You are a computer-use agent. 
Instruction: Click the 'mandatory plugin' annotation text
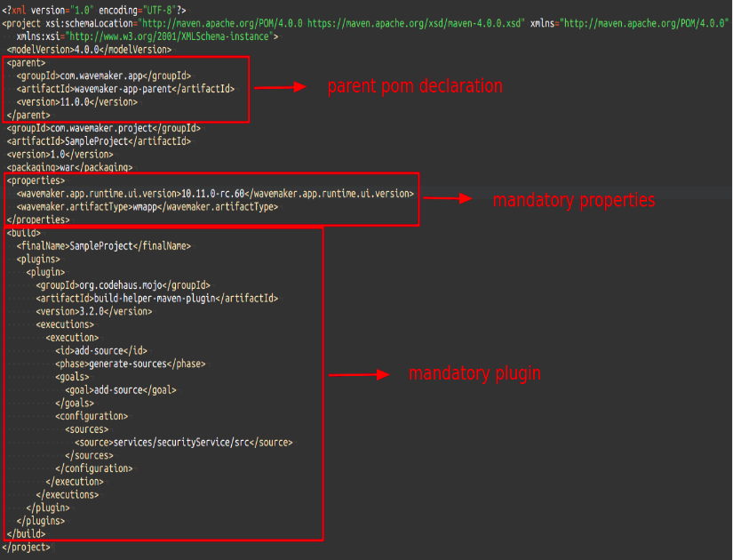[474, 374]
